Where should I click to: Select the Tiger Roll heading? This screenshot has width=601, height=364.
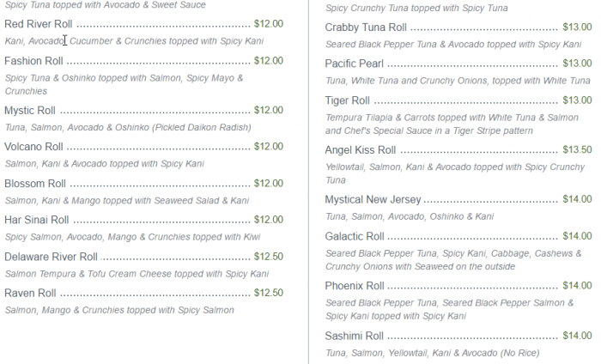347,100
